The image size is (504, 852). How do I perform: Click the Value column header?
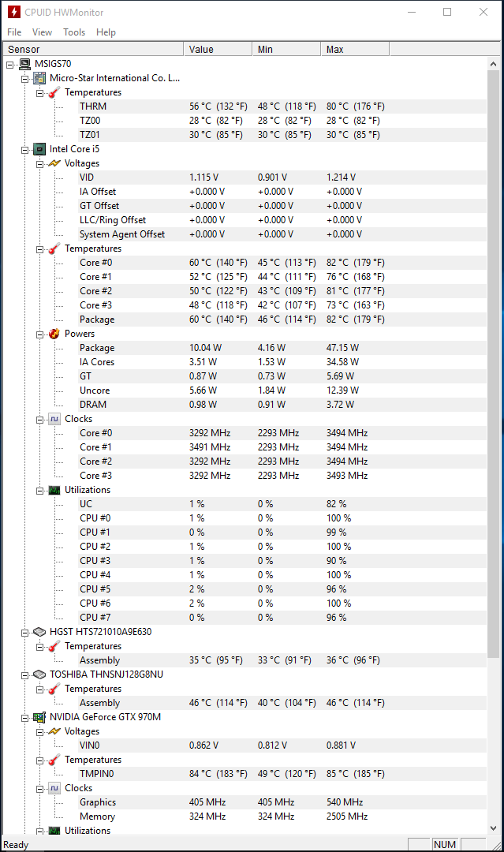[218, 50]
